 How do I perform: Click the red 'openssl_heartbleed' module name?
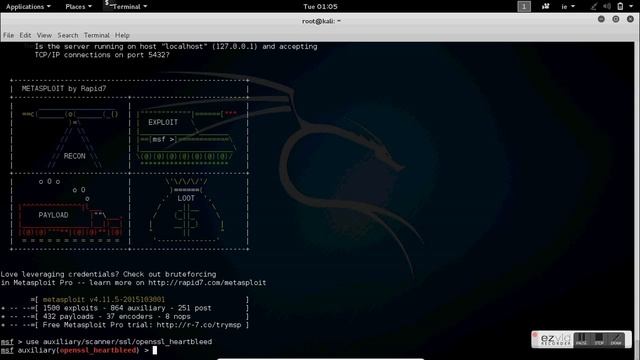pos(98,350)
